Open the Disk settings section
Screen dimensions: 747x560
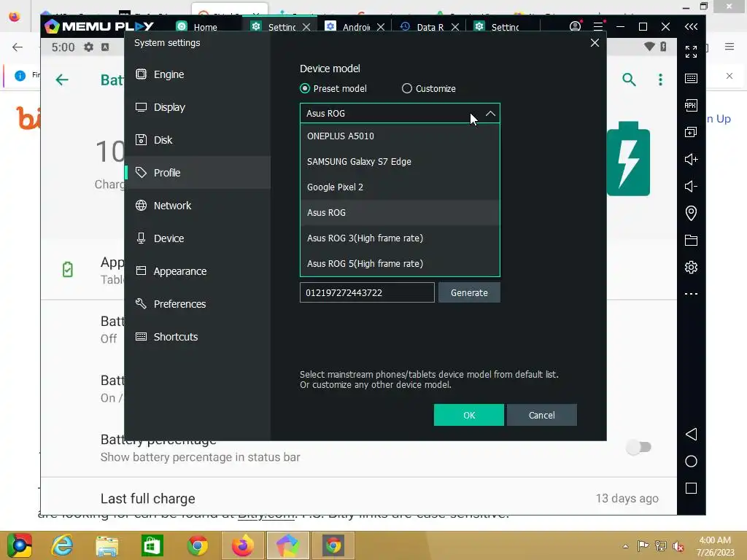click(197, 140)
